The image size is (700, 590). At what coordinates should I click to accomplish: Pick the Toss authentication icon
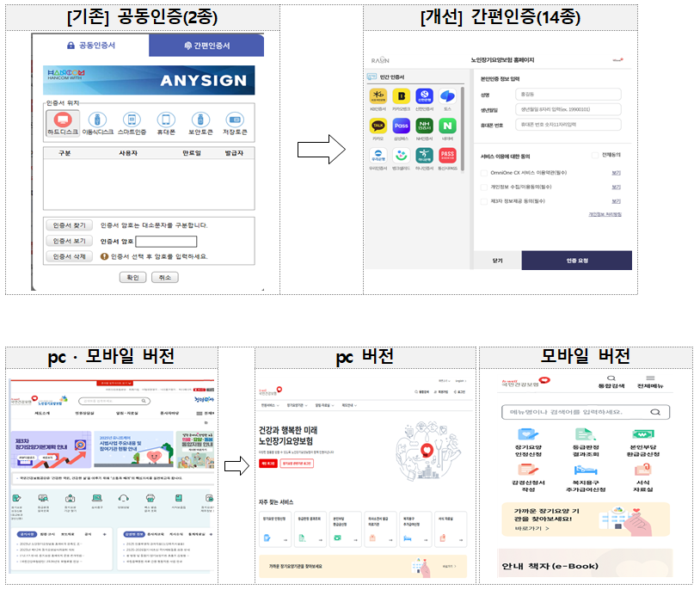(x=448, y=96)
